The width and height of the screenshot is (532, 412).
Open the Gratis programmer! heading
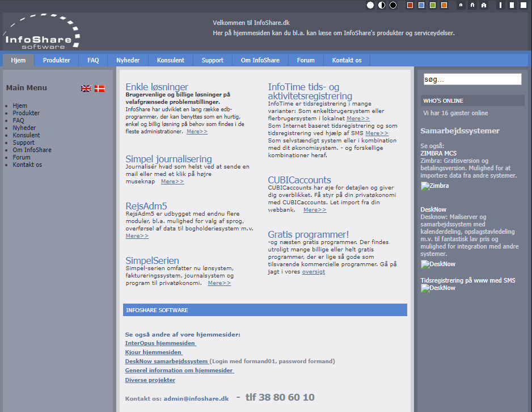tap(309, 234)
